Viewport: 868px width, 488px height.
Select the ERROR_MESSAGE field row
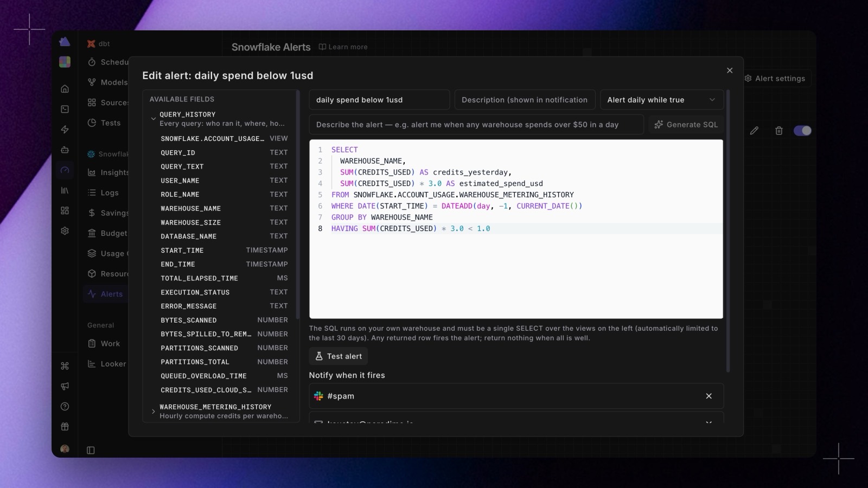(x=224, y=306)
